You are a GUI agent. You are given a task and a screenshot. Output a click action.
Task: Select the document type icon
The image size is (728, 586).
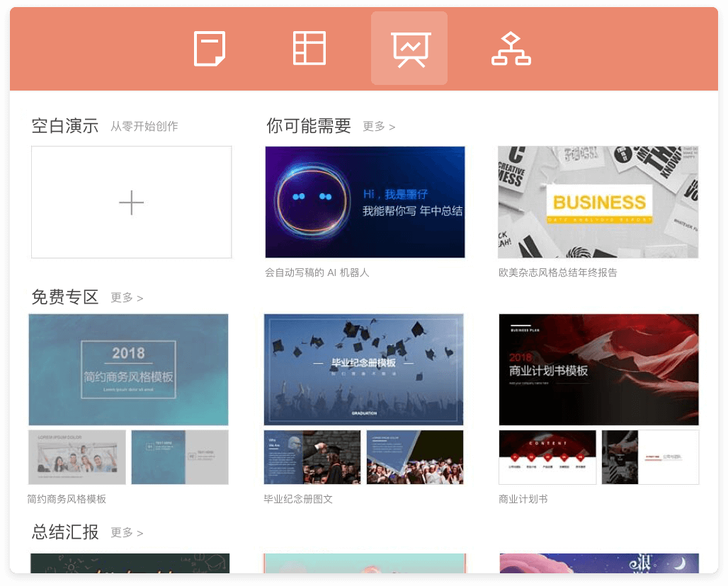pos(210,49)
